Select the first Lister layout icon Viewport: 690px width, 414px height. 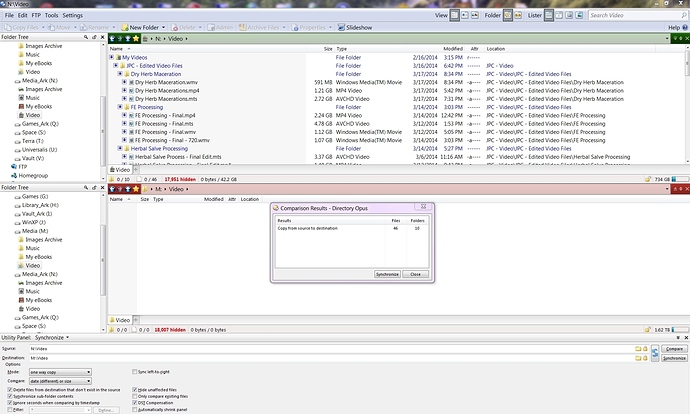click(x=549, y=15)
